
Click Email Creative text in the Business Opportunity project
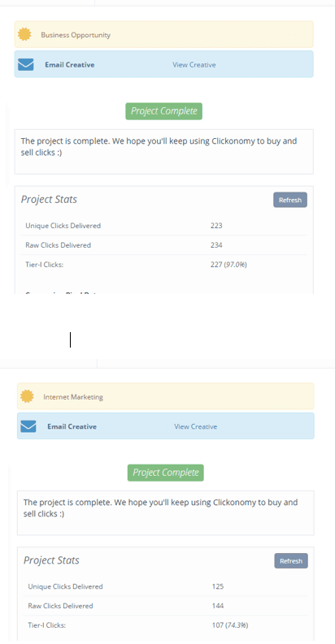[69, 64]
